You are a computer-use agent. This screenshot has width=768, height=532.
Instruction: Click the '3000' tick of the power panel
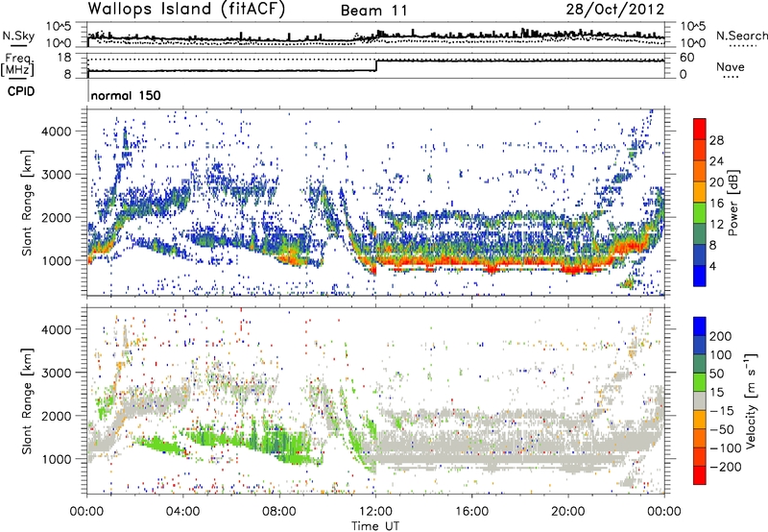pos(57,175)
